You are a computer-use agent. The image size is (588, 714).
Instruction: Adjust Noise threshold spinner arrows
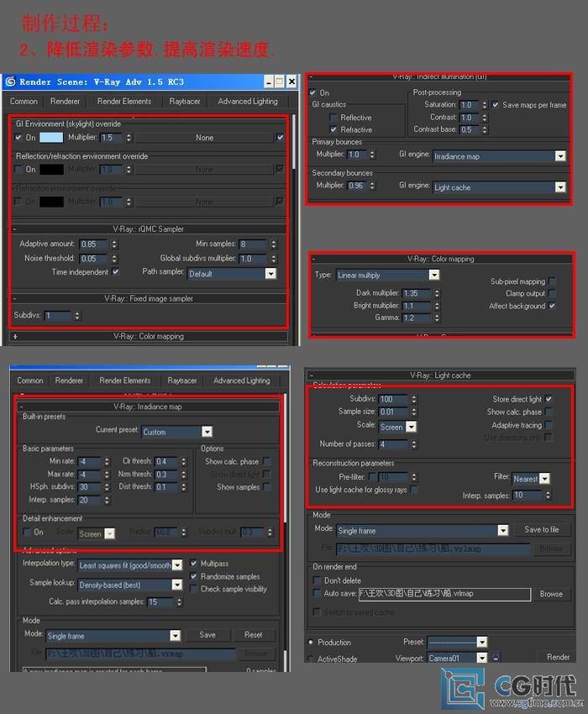[114, 259]
